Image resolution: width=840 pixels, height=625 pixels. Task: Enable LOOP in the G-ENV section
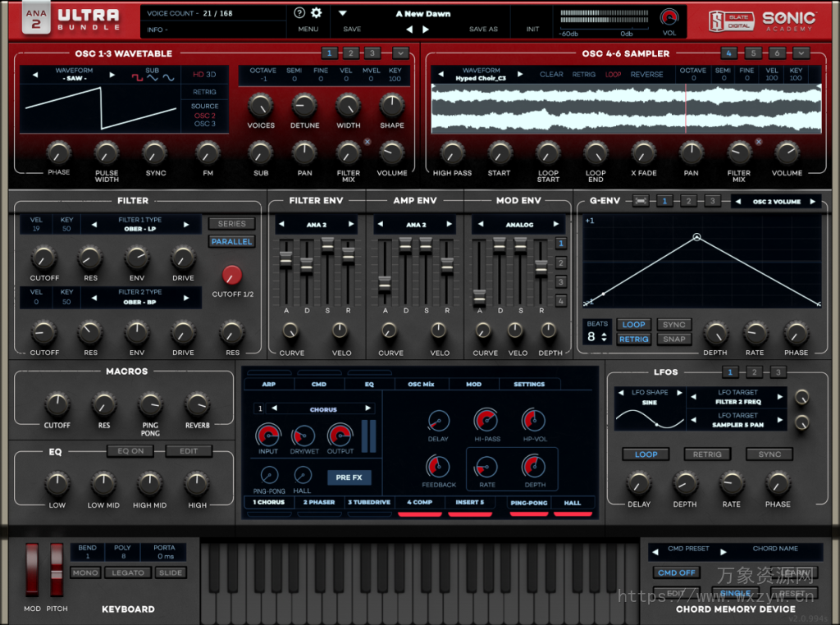pos(632,324)
